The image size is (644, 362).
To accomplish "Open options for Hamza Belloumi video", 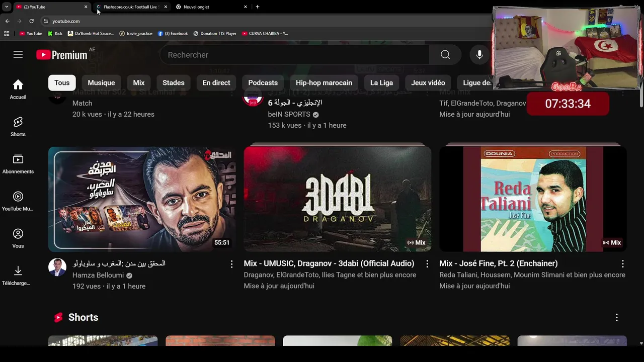I will click(x=231, y=264).
